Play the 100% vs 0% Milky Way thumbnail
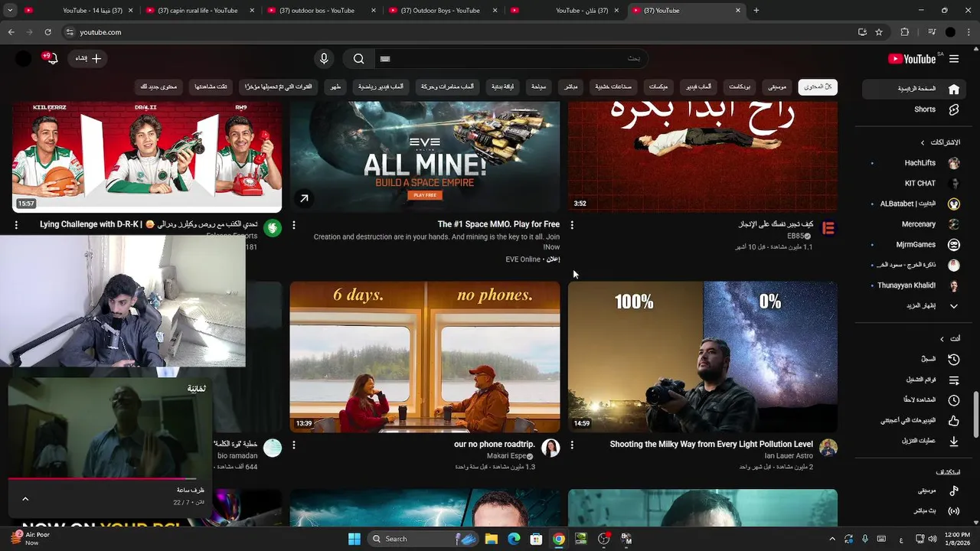Viewport: 980px width, 551px height. pyautogui.click(x=703, y=357)
